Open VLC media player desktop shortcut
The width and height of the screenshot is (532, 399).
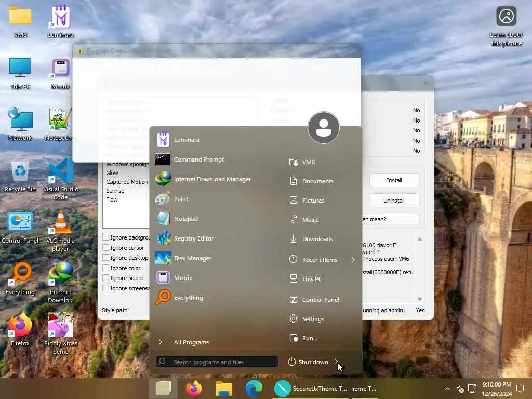pos(61,231)
